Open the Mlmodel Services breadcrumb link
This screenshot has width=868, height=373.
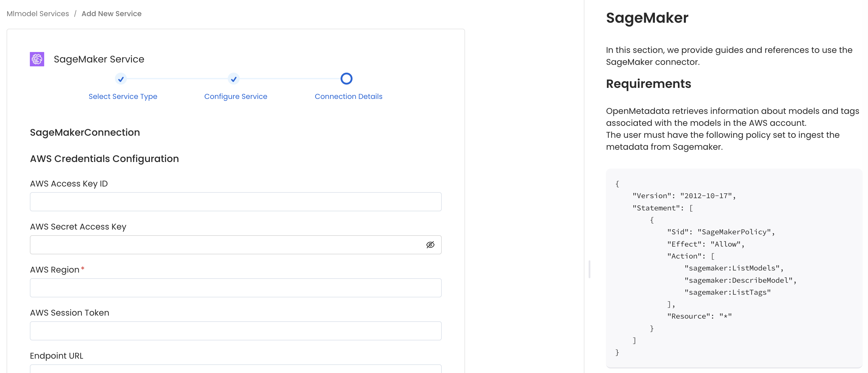point(37,13)
